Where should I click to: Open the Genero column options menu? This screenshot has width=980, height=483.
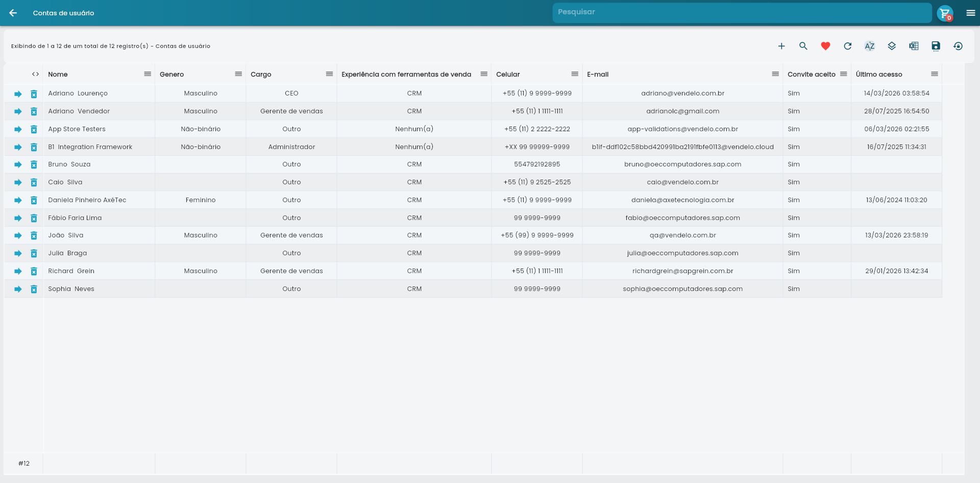[238, 74]
